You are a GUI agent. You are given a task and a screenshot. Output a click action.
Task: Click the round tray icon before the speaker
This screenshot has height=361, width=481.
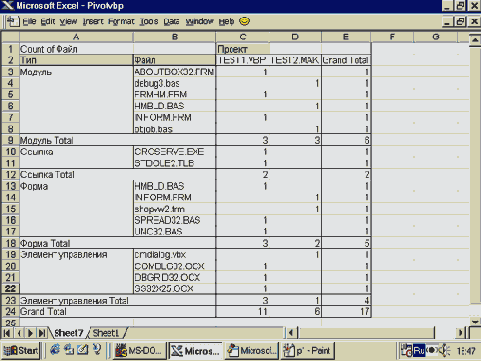click(432, 351)
